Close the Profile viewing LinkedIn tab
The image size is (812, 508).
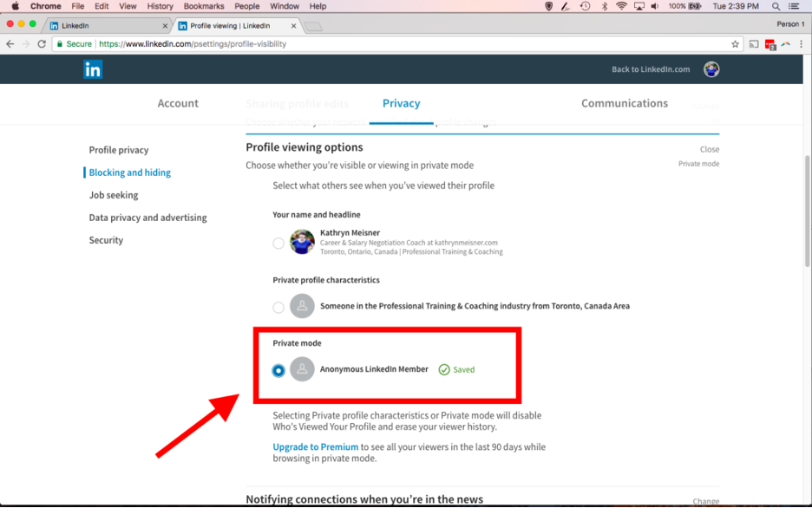(x=293, y=25)
